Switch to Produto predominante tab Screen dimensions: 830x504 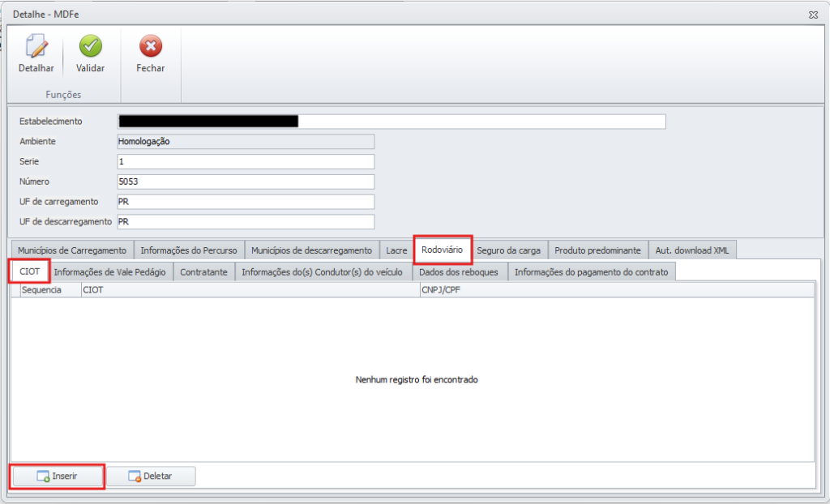pyautogui.click(x=597, y=250)
